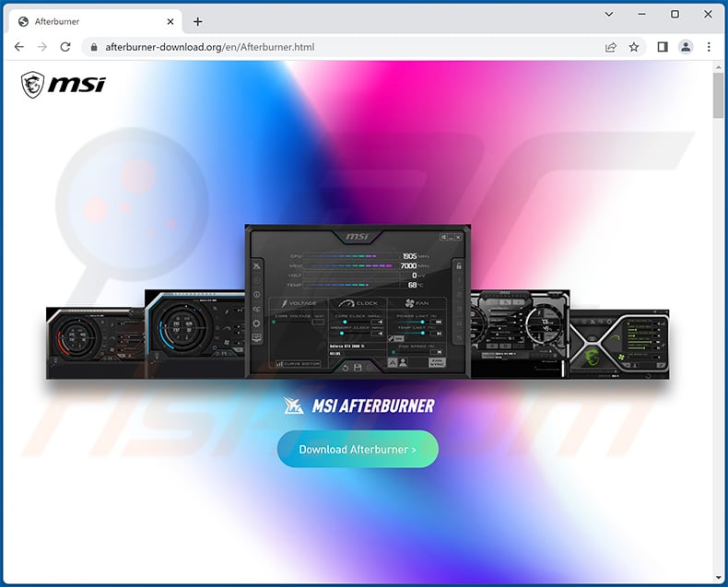
Task: Click the power limit slider in skin
Action: (x=411, y=322)
